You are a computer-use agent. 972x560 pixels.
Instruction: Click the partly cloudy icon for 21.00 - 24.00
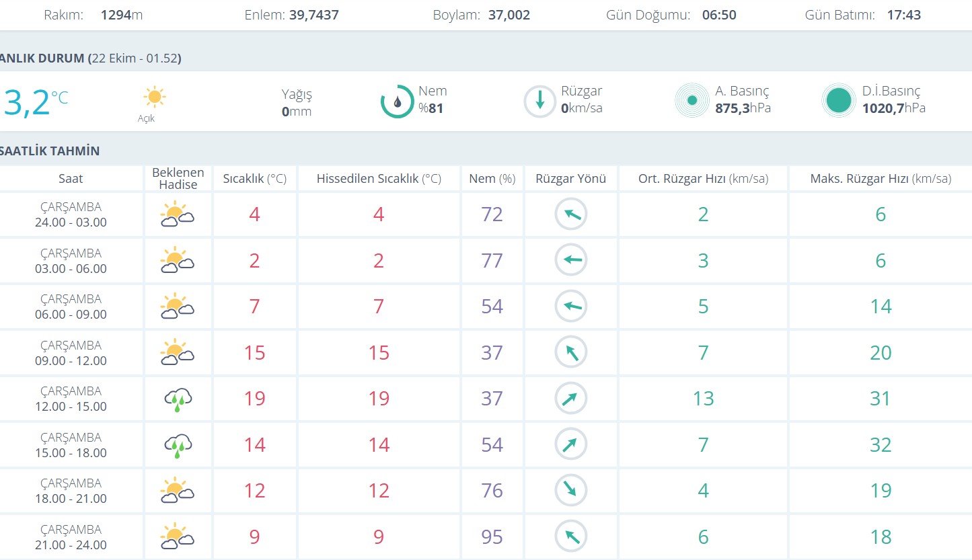(178, 536)
